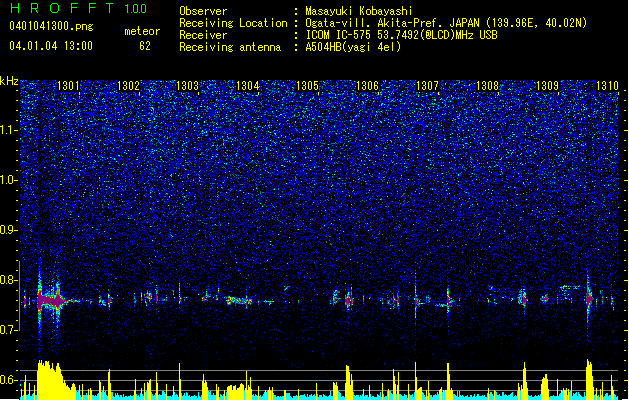Click the kHz axis unit label
The height and width of the screenshot is (400, 629).
click(x=9, y=81)
